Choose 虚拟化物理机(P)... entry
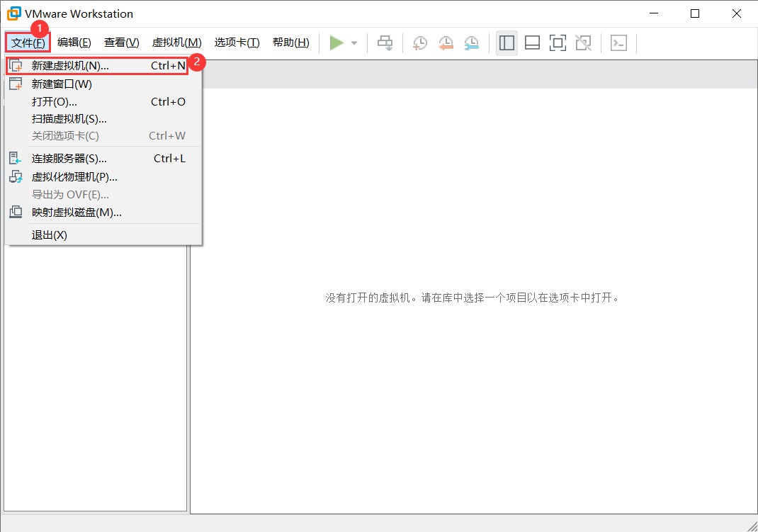Viewport: 758px width, 532px height. click(x=103, y=177)
